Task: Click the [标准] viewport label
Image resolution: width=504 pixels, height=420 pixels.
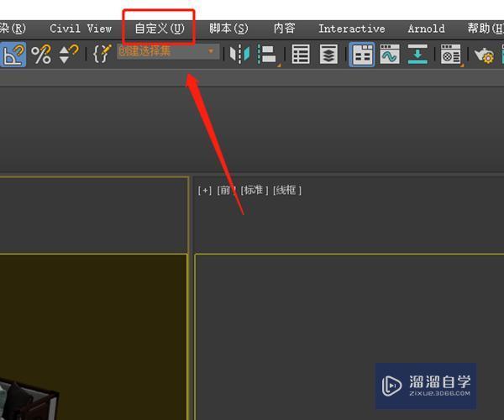Action: pos(255,190)
